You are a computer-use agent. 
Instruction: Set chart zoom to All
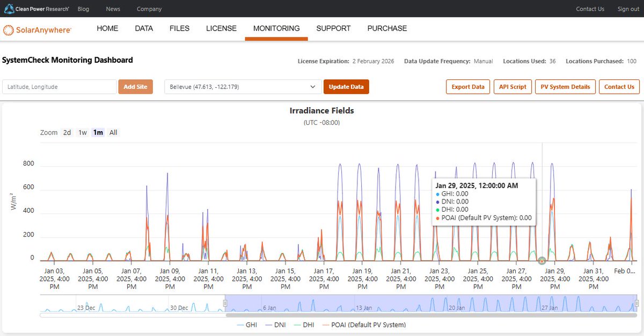tap(113, 132)
